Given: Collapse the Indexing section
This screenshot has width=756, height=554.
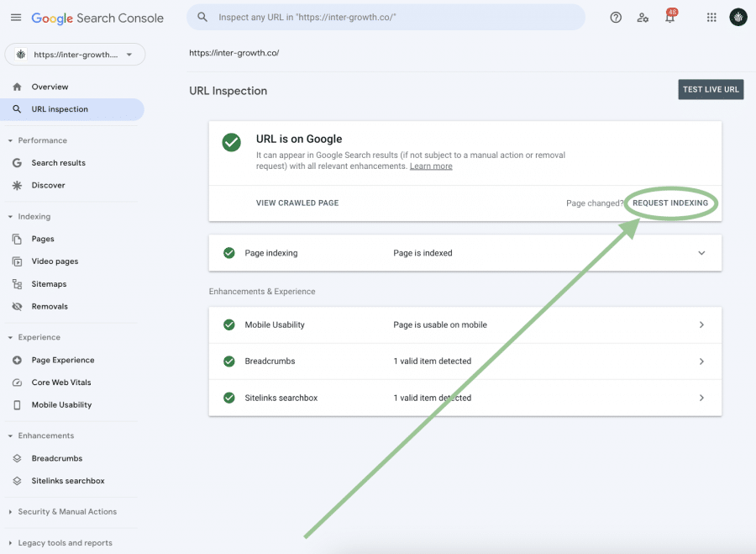Looking at the screenshot, I should 10,217.
